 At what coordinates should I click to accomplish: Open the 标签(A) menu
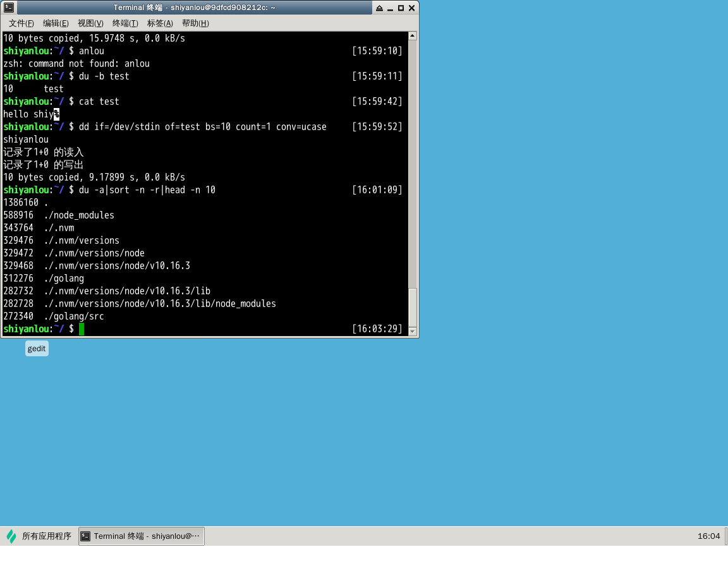160,23
